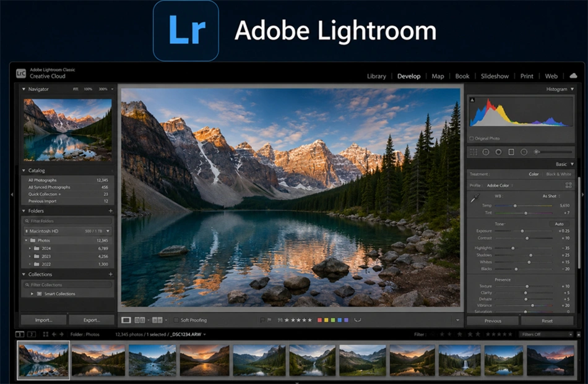
Task: Click the LrC identity plate logo
Action: point(21,73)
